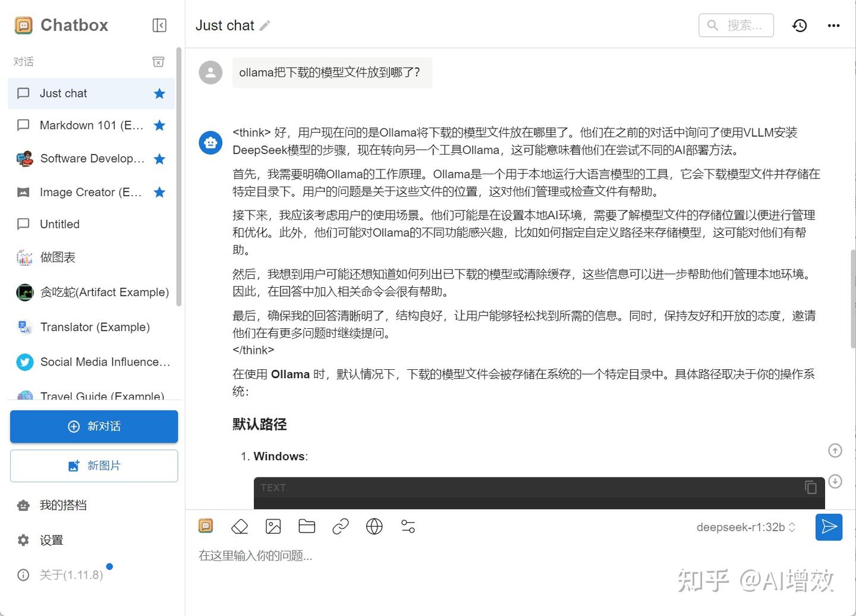Copy the code block with the copy icon
This screenshot has height=616, width=856.
(x=810, y=487)
